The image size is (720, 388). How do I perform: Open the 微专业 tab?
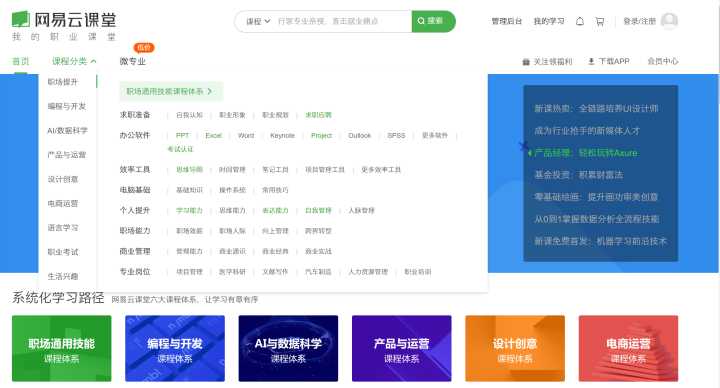(133, 61)
